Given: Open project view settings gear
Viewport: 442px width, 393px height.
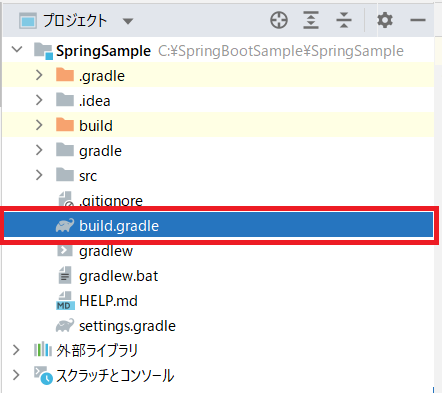Looking at the screenshot, I should click(385, 20).
